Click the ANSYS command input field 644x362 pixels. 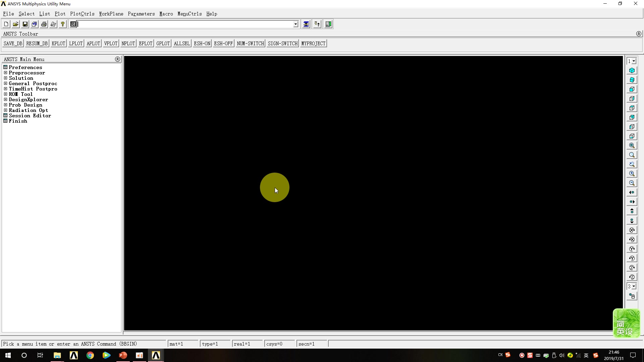(186, 24)
